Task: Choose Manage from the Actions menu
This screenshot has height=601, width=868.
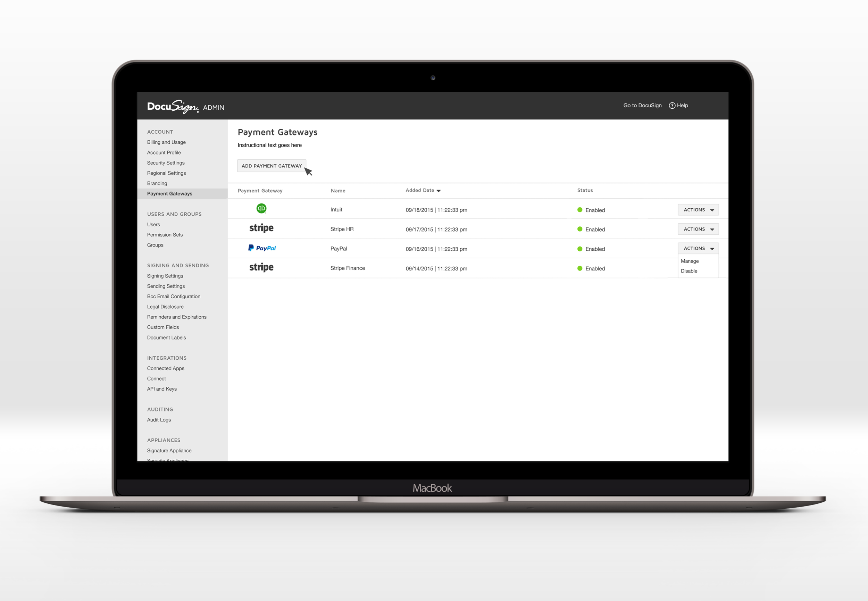Action: [690, 261]
